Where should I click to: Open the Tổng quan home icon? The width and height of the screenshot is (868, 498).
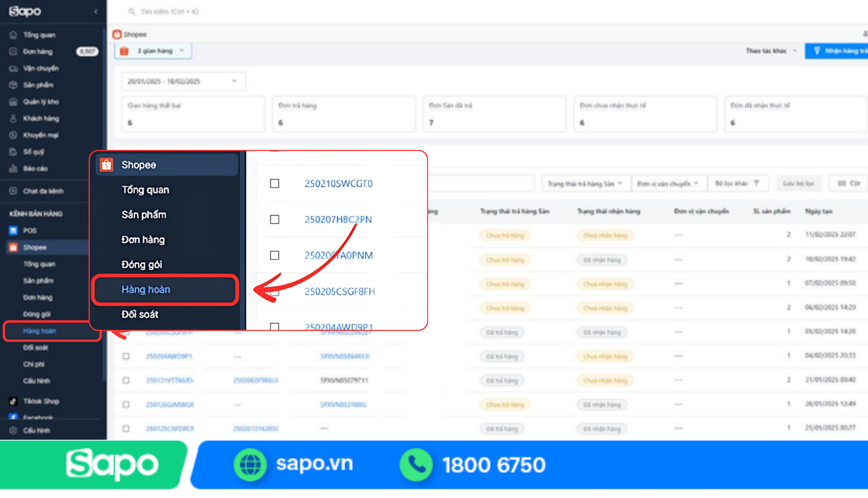[x=13, y=35]
